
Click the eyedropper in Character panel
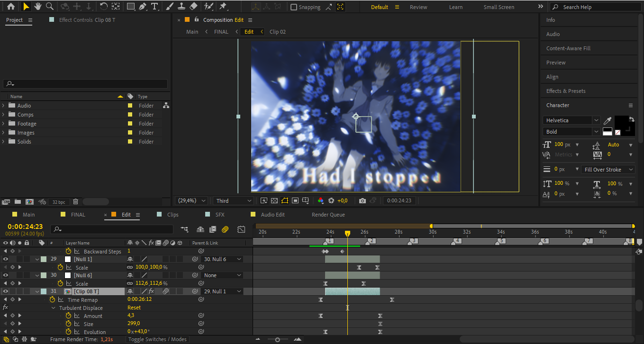pyautogui.click(x=608, y=121)
